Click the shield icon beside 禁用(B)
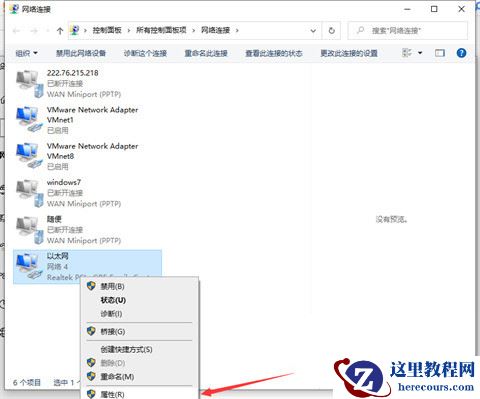Viewport: 480px width, 399px height. click(x=91, y=286)
